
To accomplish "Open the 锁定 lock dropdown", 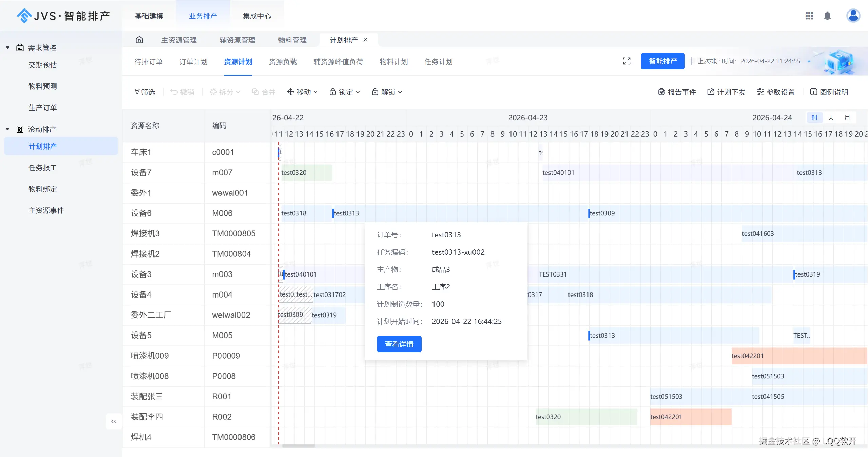I will point(345,92).
